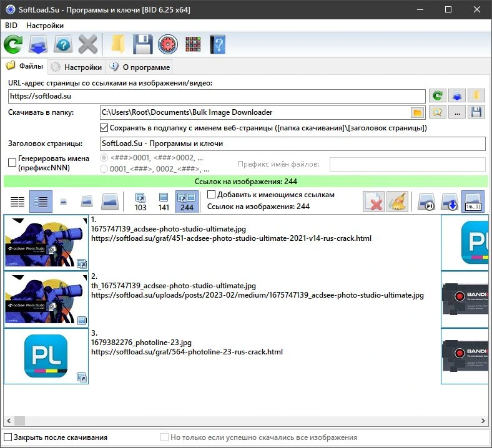Click the ellipsis button beside download folder

point(457,112)
